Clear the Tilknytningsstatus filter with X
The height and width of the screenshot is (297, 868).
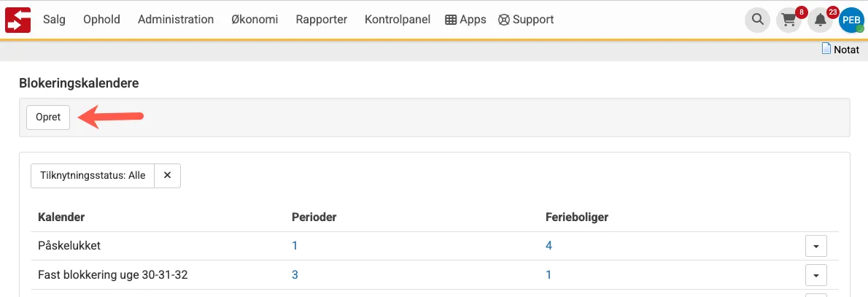click(167, 175)
